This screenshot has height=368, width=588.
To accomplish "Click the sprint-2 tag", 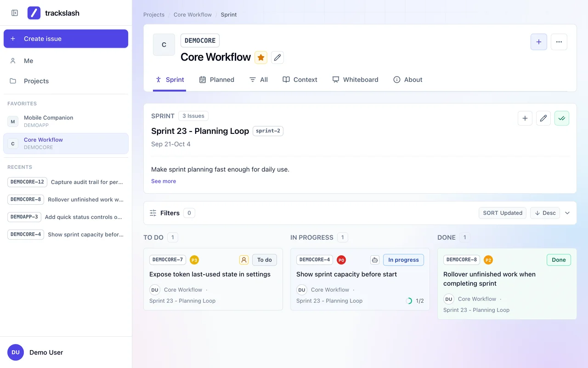I will click(x=268, y=131).
